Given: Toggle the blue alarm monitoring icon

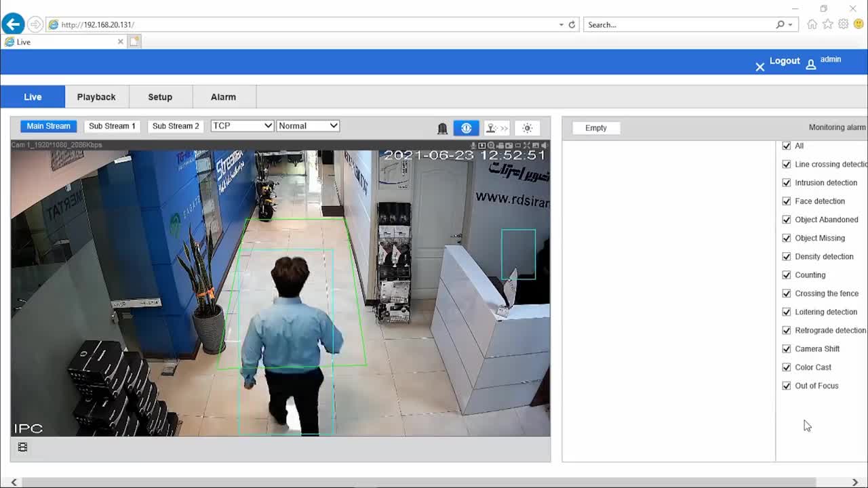Looking at the screenshot, I should tap(466, 128).
